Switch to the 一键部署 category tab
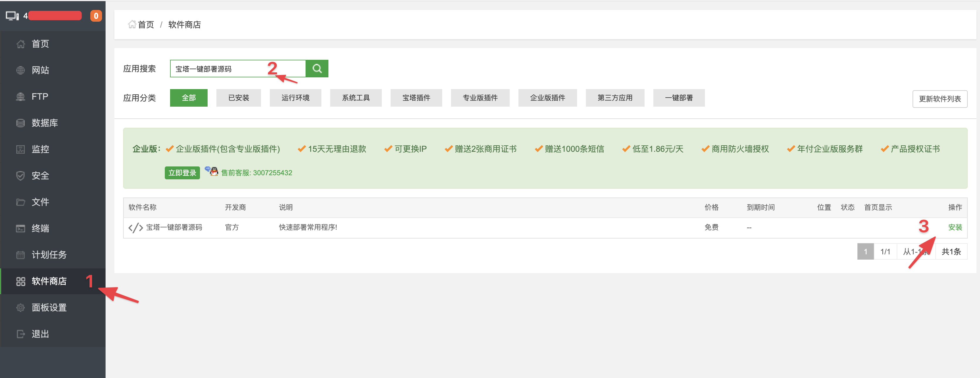The height and width of the screenshot is (378, 980). [x=679, y=98]
